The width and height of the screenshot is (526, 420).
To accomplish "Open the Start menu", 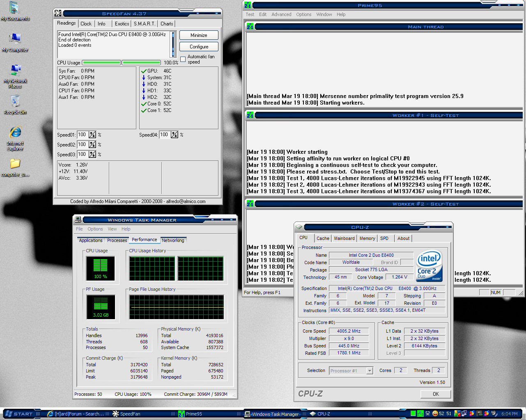I will 19,414.
